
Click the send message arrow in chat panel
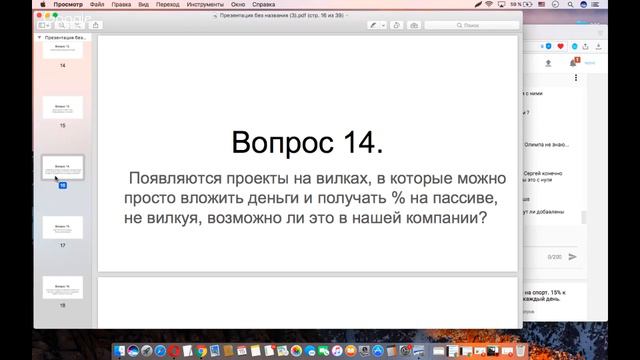tap(573, 256)
